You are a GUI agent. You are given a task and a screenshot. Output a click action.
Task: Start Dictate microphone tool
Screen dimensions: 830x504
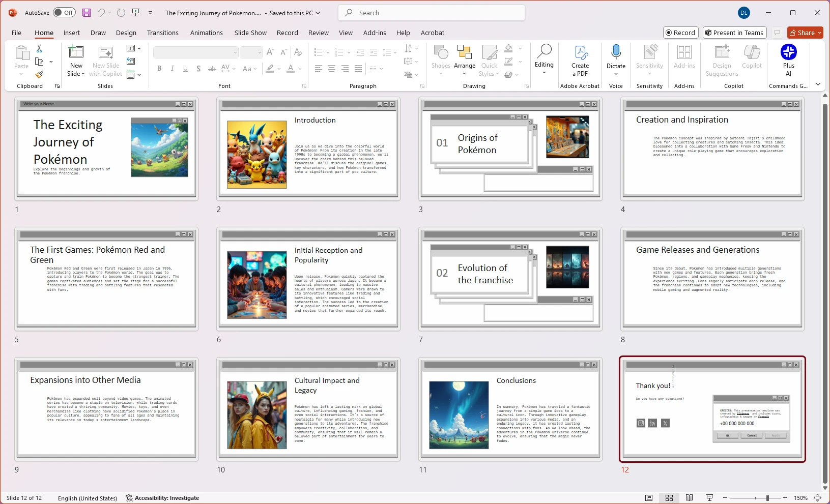click(616, 52)
